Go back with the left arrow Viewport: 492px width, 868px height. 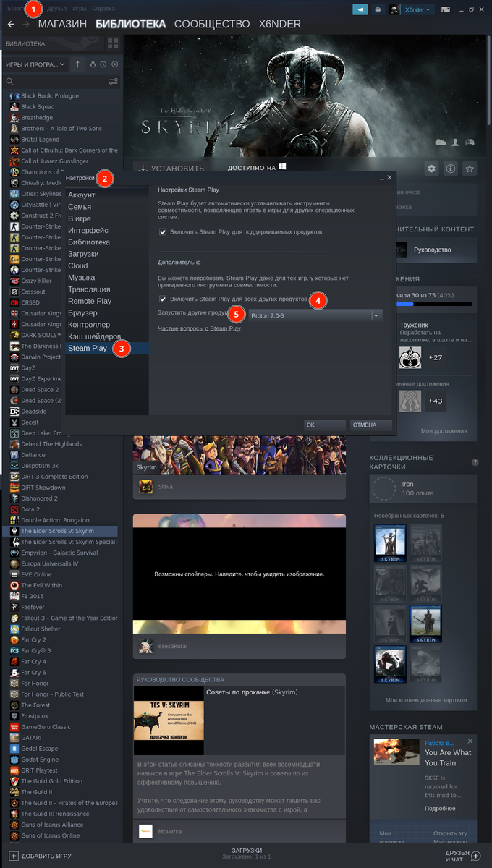[10, 24]
